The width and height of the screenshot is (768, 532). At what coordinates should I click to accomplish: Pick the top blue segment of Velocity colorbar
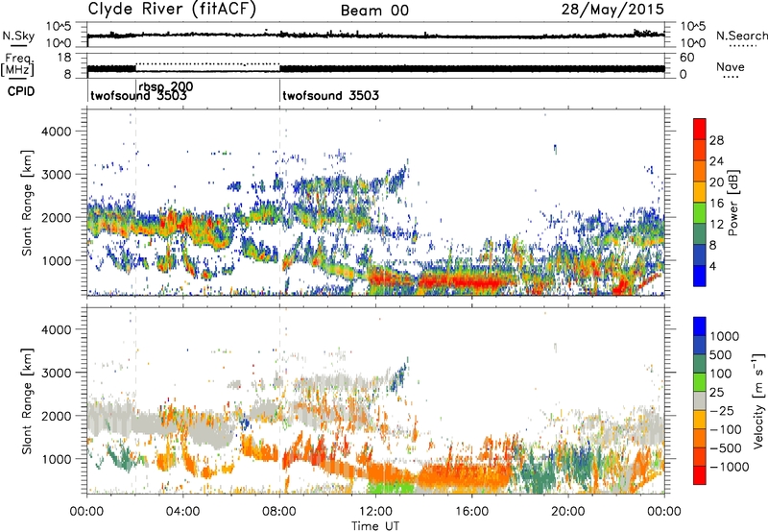pos(700,326)
